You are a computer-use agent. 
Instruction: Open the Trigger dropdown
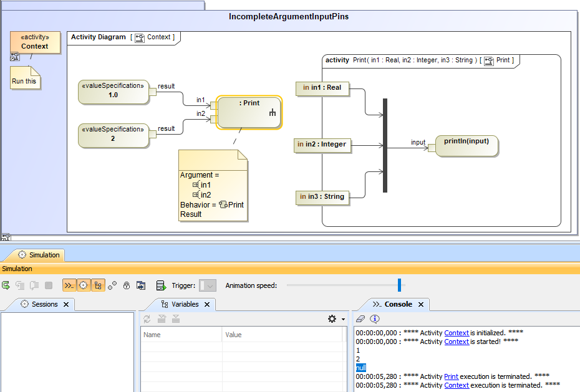(207, 285)
